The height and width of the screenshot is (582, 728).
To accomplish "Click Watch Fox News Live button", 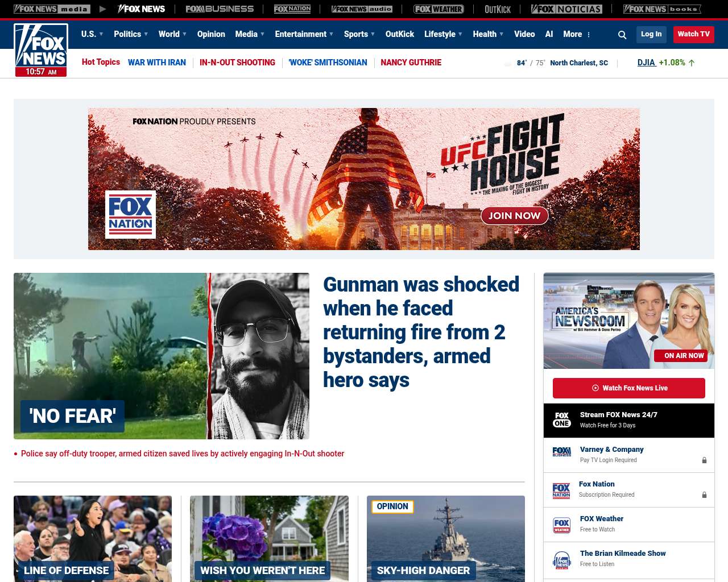I will (x=629, y=388).
